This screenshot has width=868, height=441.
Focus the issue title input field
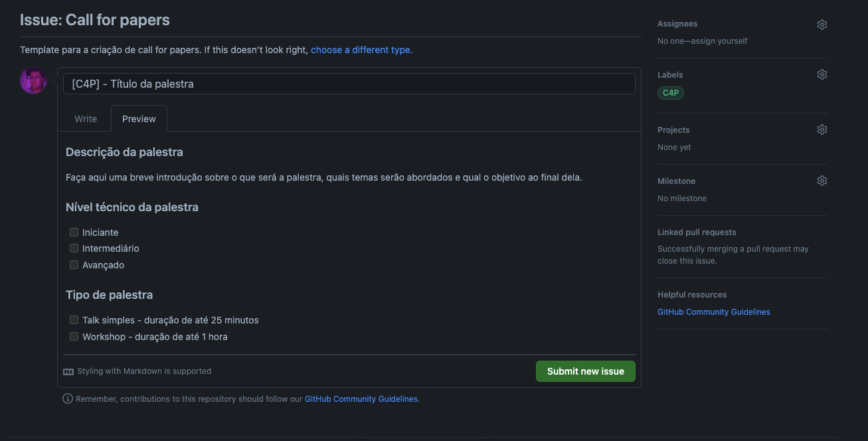pos(349,84)
